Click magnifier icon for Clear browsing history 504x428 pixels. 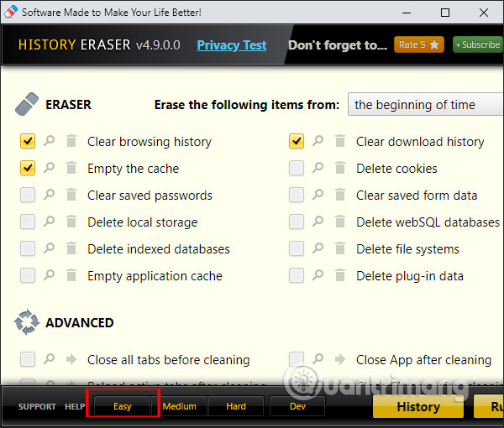point(50,141)
